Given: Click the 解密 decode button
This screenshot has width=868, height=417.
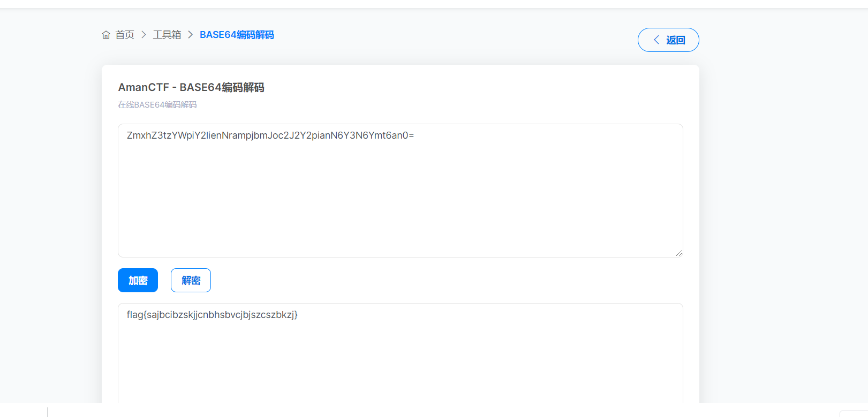Looking at the screenshot, I should (191, 280).
